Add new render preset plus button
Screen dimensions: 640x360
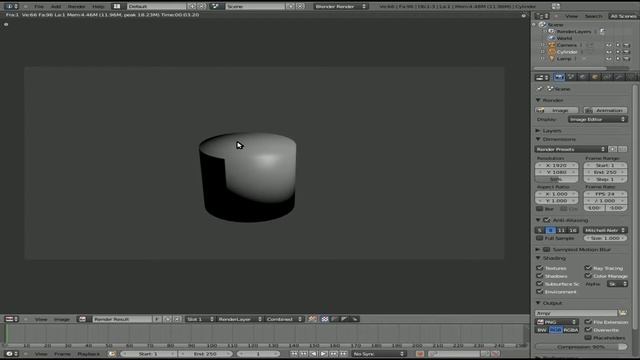click(613, 149)
